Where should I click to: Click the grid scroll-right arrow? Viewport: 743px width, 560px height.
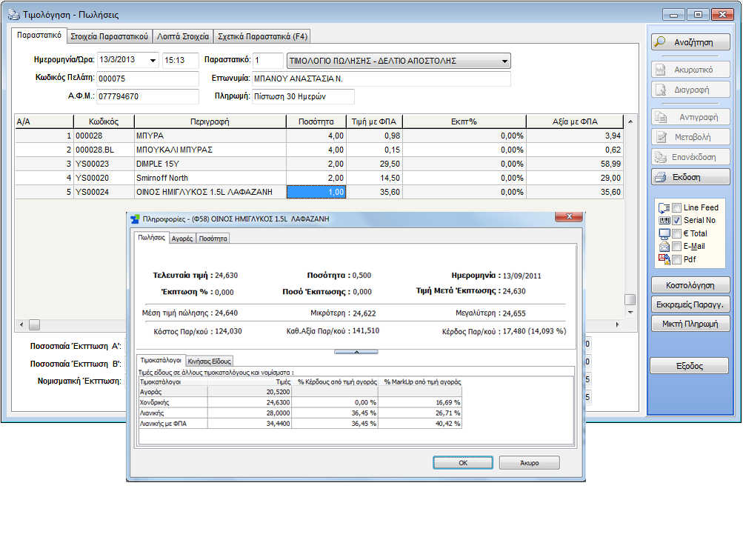point(617,325)
